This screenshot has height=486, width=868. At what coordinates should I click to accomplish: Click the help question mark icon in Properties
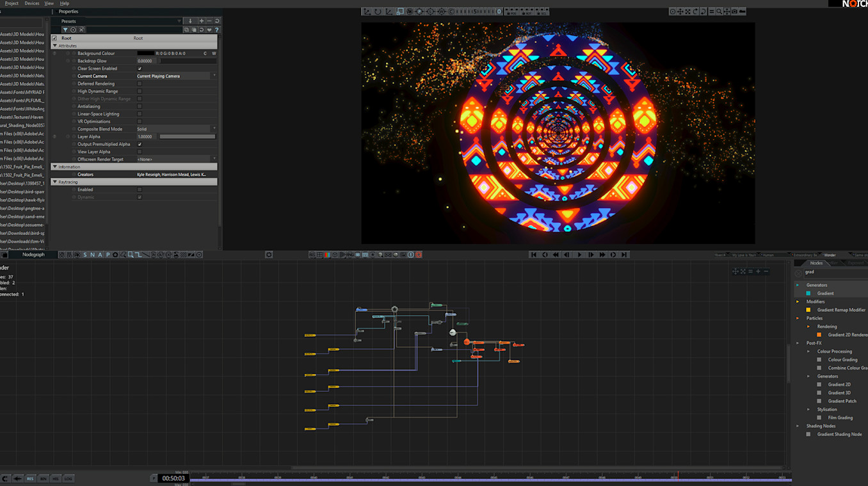(x=217, y=30)
